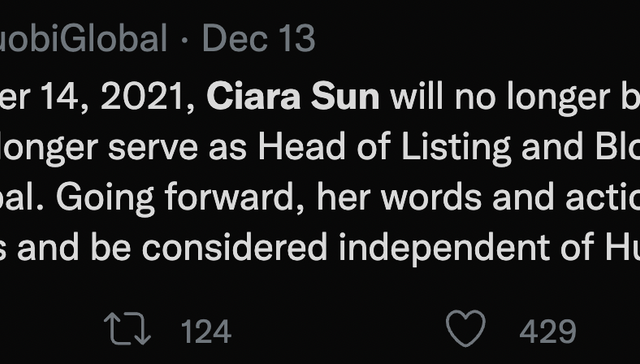Click the words "and be" on last line

point(74,246)
